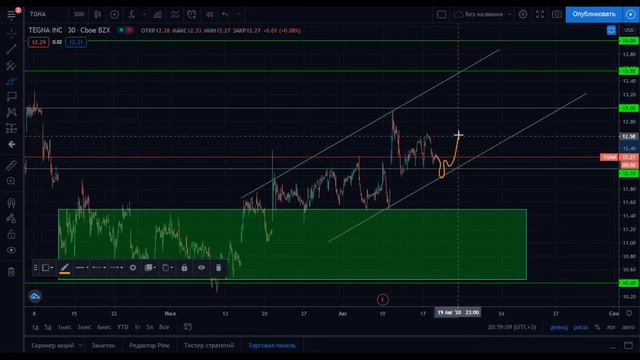Expand the indicators favorites dropdown arrow
Viewport: 640px width, 360px height.
tap(144, 14)
